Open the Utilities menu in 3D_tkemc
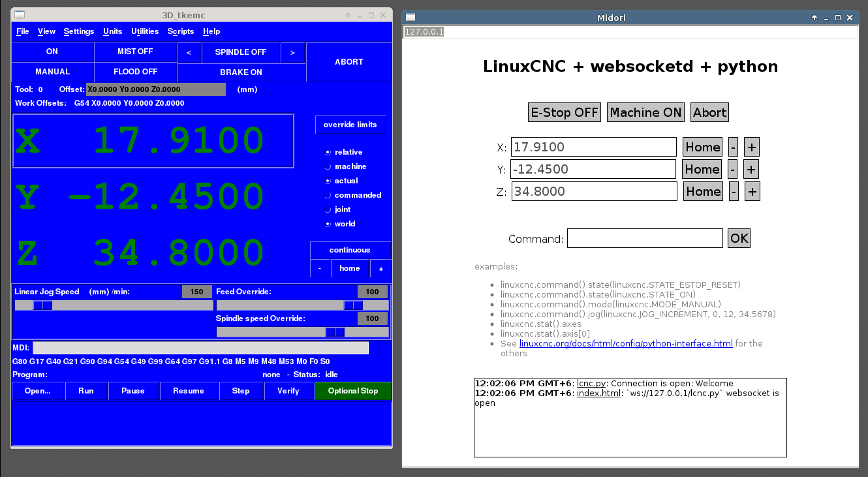 (x=145, y=31)
